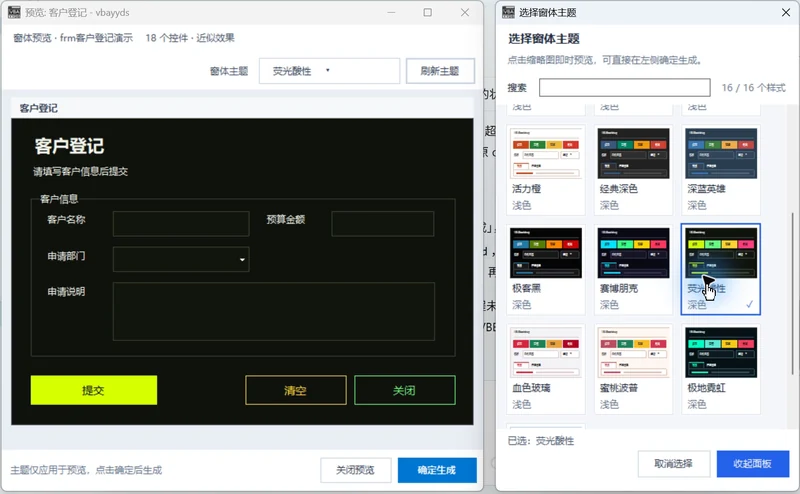The width and height of the screenshot is (800, 494).
Task: Select the 赛博朋克 theme thumbnail
Action: pos(633,253)
